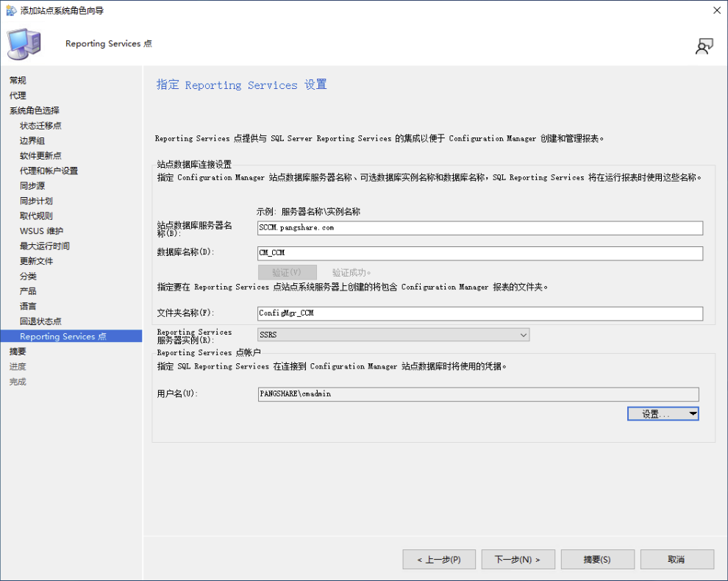The width and height of the screenshot is (728, 581).
Task: Click the feedback person icon at top right
Action: tap(704, 46)
